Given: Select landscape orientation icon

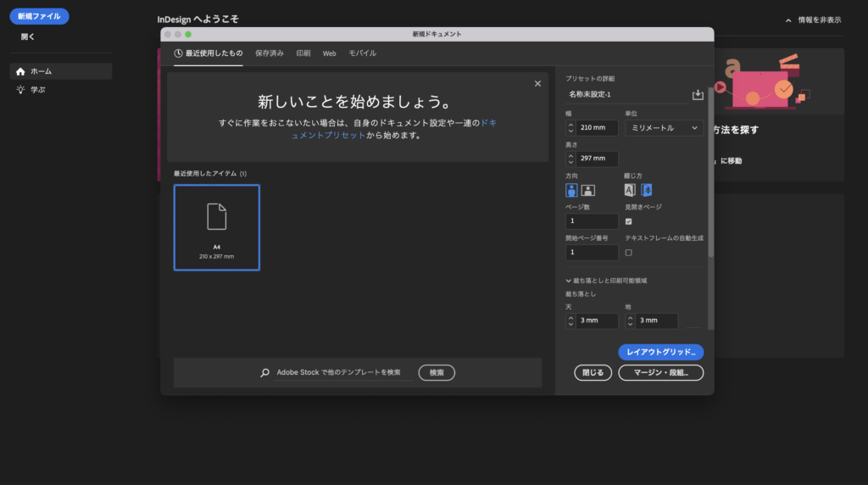Looking at the screenshot, I should (588, 191).
